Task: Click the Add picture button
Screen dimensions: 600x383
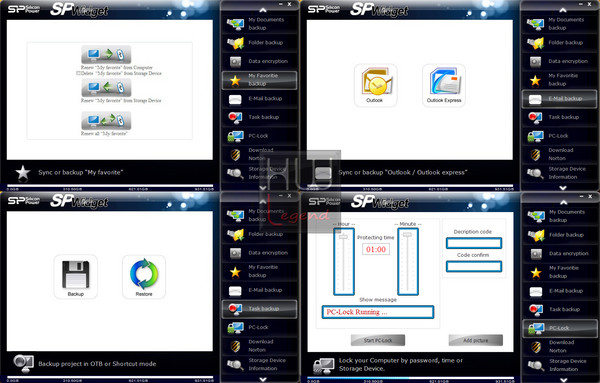Action: (476, 340)
